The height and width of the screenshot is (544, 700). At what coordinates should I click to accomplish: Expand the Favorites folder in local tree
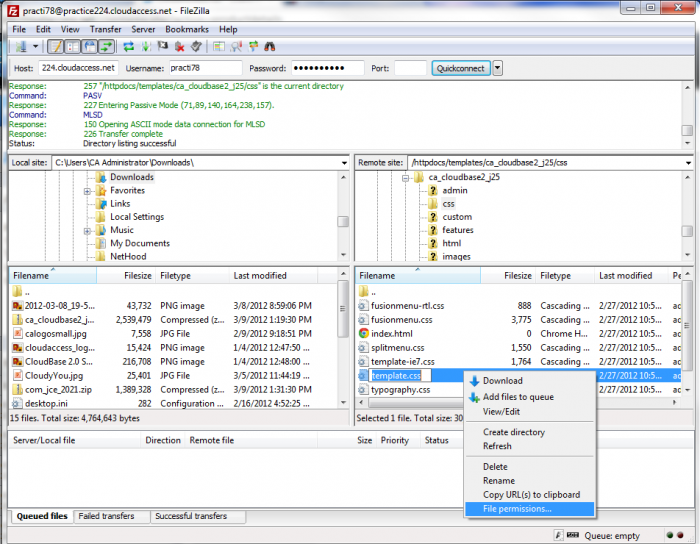[x=88, y=190]
